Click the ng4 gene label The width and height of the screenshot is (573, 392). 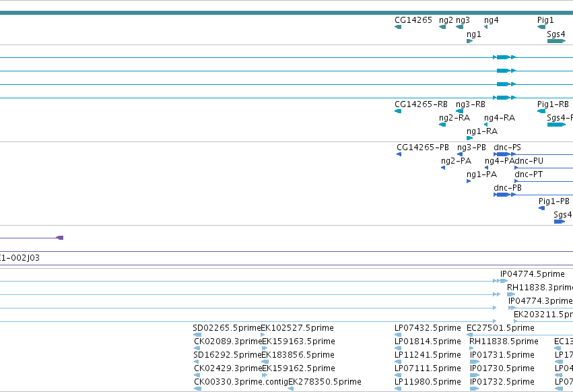pyautogui.click(x=491, y=20)
